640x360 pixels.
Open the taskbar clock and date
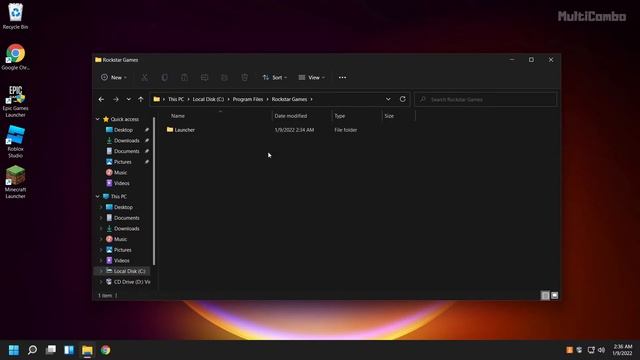coord(623,350)
